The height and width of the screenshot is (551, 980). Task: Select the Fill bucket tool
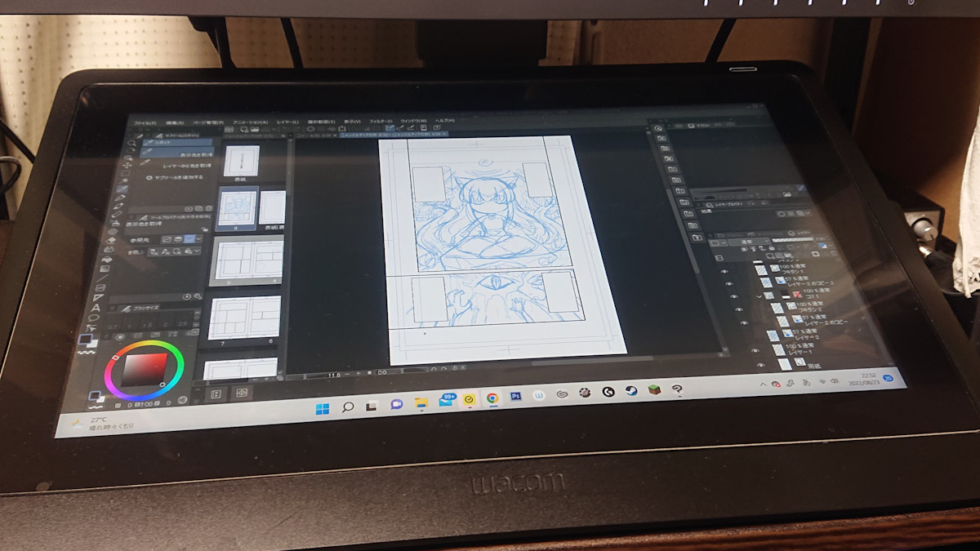(108, 258)
